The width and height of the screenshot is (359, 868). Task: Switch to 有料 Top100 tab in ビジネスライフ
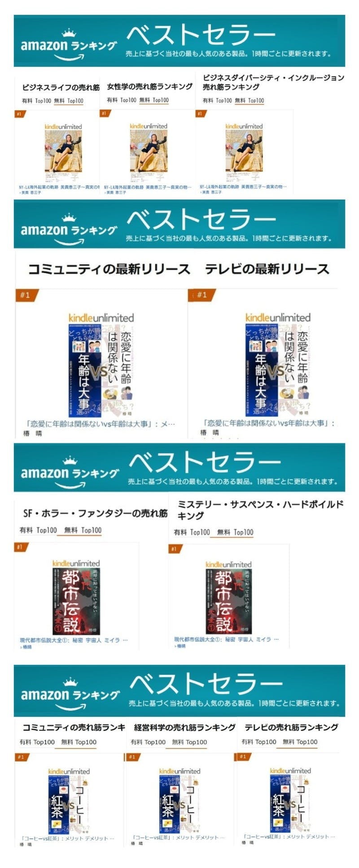(x=36, y=101)
